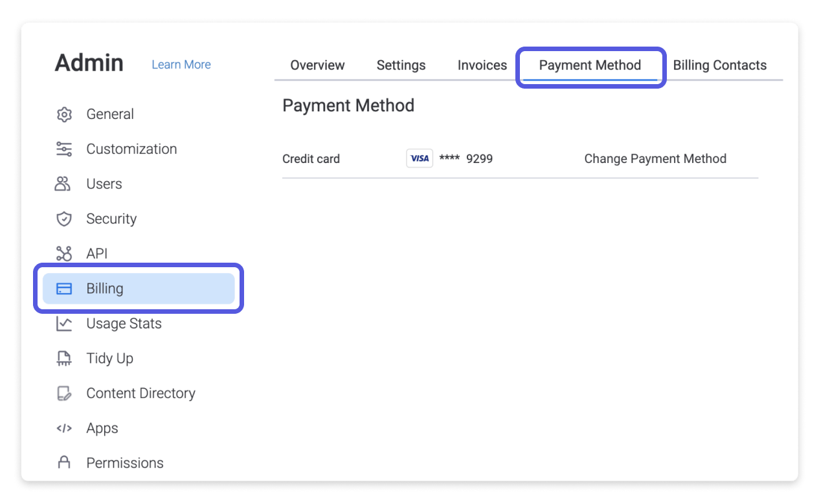Open General settings via the gear icon

(64, 114)
